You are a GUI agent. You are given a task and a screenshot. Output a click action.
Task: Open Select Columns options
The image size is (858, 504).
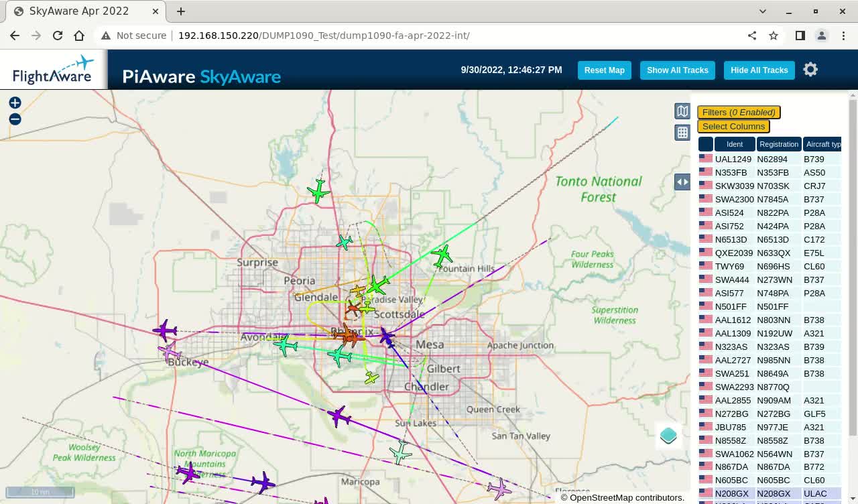click(733, 126)
